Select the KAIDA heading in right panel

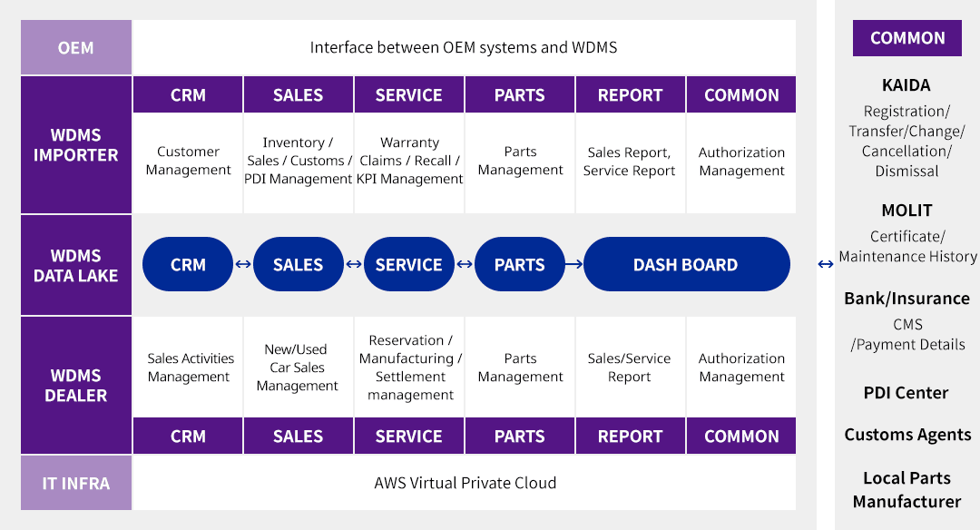tap(906, 85)
